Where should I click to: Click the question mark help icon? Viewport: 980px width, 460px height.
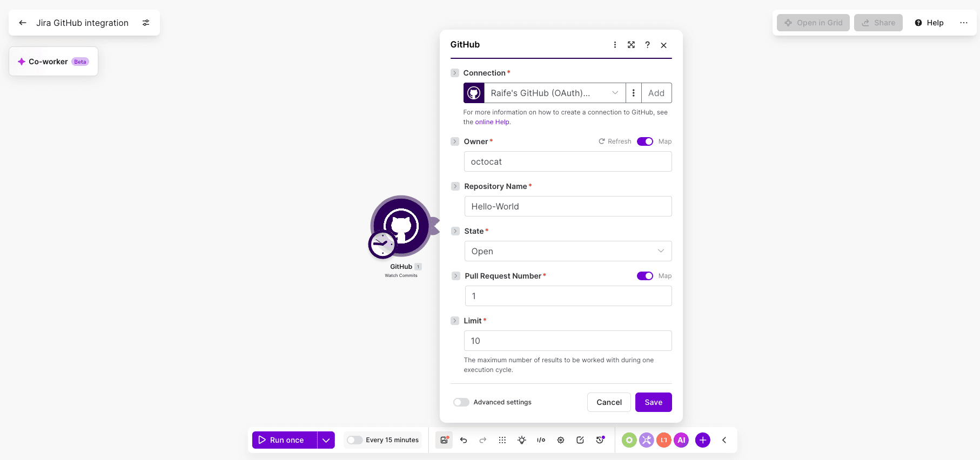point(647,45)
